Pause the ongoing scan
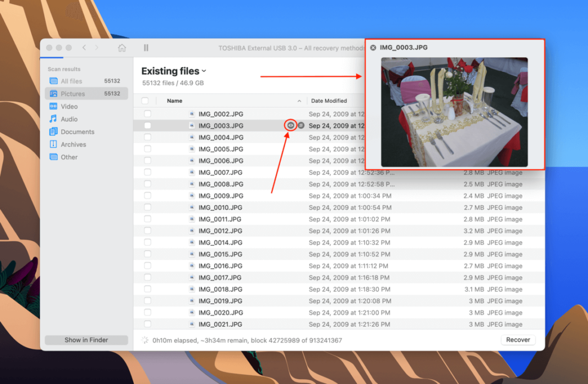This screenshot has width=588, height=384. click(x=146, y=48)
